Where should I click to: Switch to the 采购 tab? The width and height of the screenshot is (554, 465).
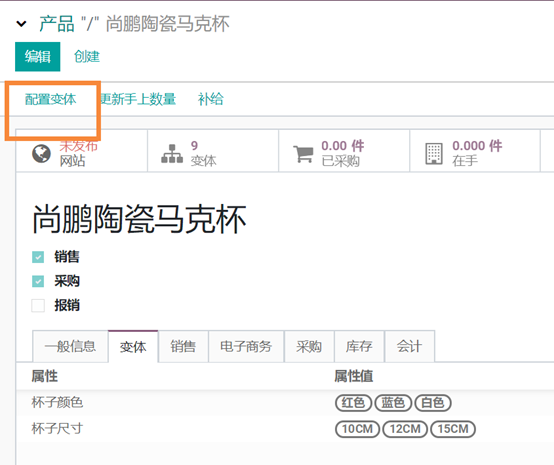[309, 346]
